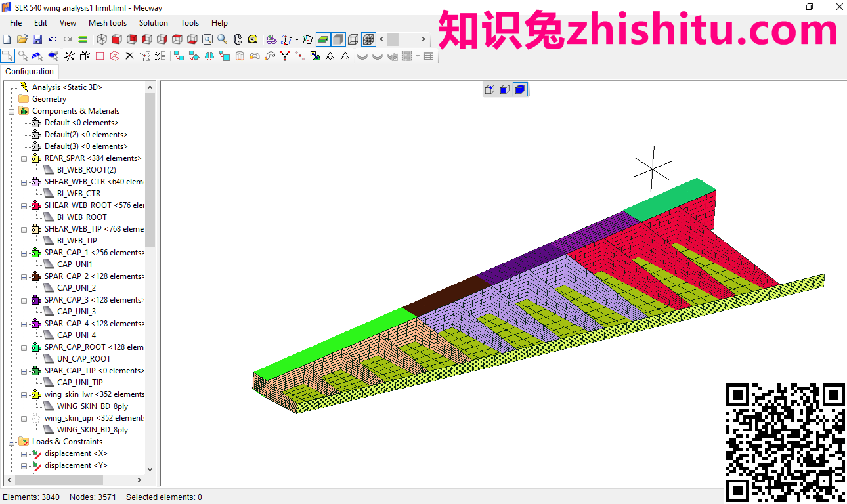This screenshot has width=847, height=504.
Task: Click the highlighted blue cube icon above viewport
Action: (x=520, y=89)
